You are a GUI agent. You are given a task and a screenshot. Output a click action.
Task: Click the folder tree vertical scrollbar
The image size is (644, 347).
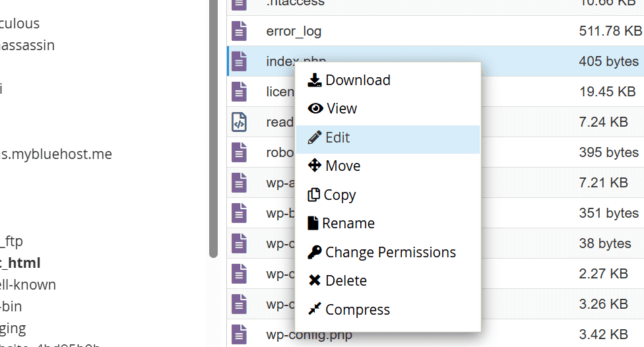tap(213, 129)
